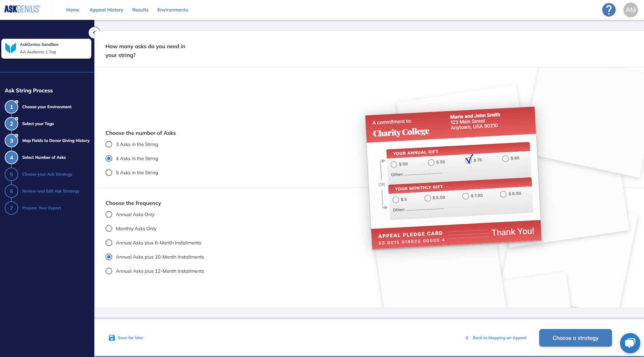Open the Appeal History menu
The height and width of the screenshot is (357, 644).
pos(106,10)
